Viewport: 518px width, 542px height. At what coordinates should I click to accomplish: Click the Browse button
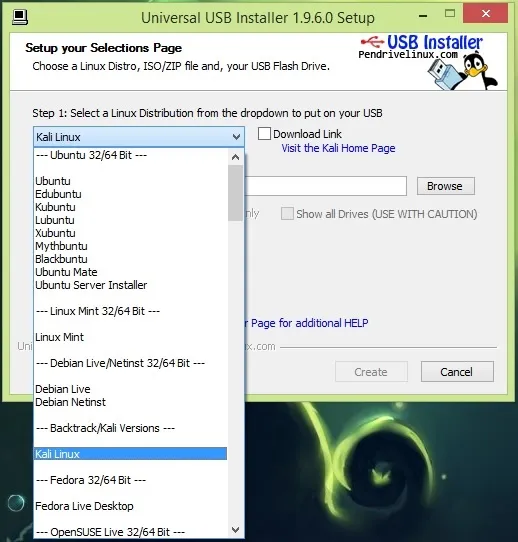click(x=446, y=186)
